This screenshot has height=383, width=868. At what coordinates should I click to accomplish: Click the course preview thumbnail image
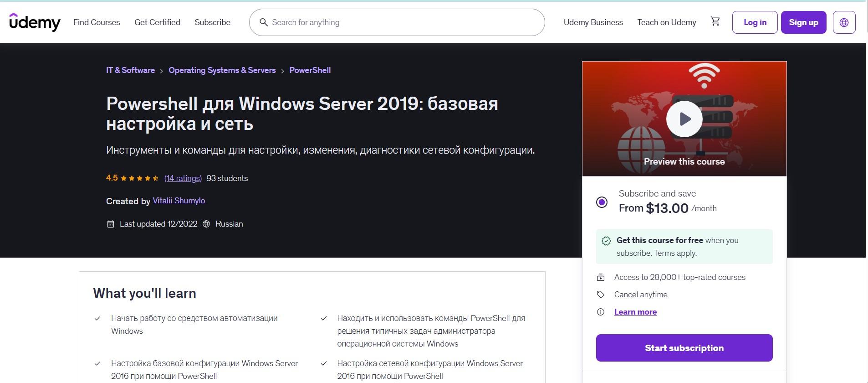684,119
